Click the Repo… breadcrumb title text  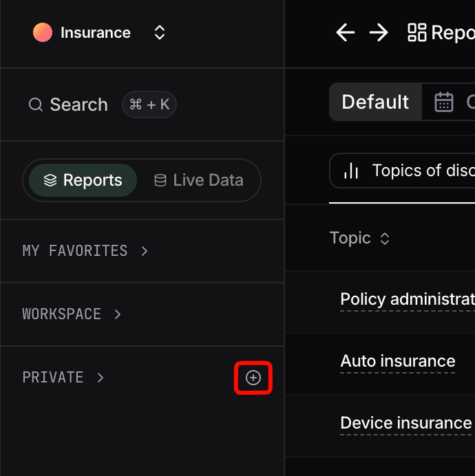[453, 33]
